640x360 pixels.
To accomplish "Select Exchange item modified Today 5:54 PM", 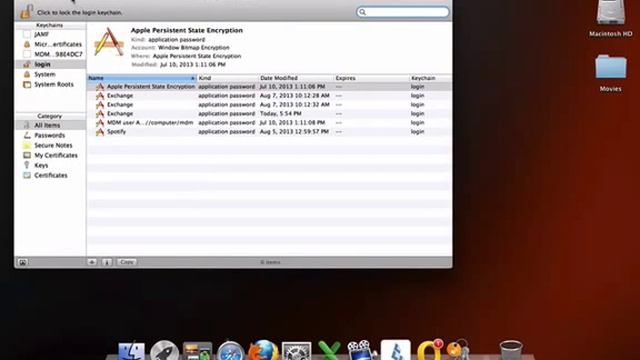I will point(269,113).
